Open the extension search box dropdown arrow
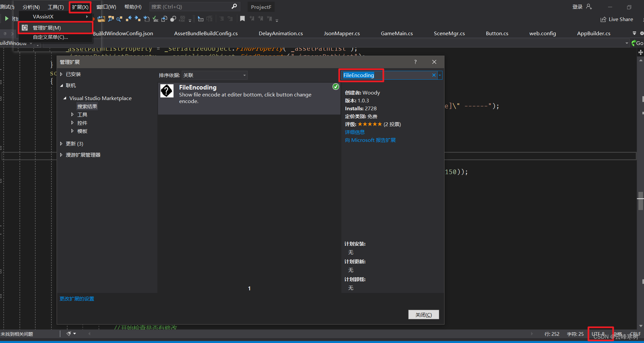The width and height of the screenshot is (644, 343). [x=440, y=75]
